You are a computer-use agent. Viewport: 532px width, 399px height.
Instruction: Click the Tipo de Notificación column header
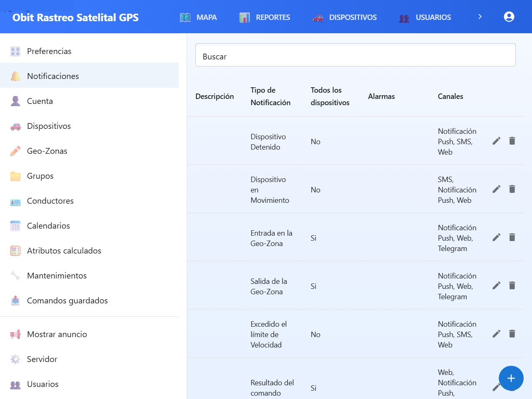pyautogui.click(x=271, y=96)
